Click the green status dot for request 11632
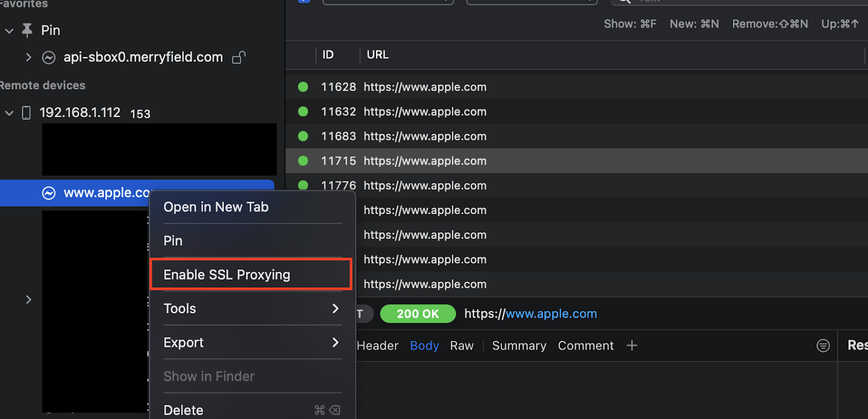This screenshot has width=868, height=419. click(303, 112)
